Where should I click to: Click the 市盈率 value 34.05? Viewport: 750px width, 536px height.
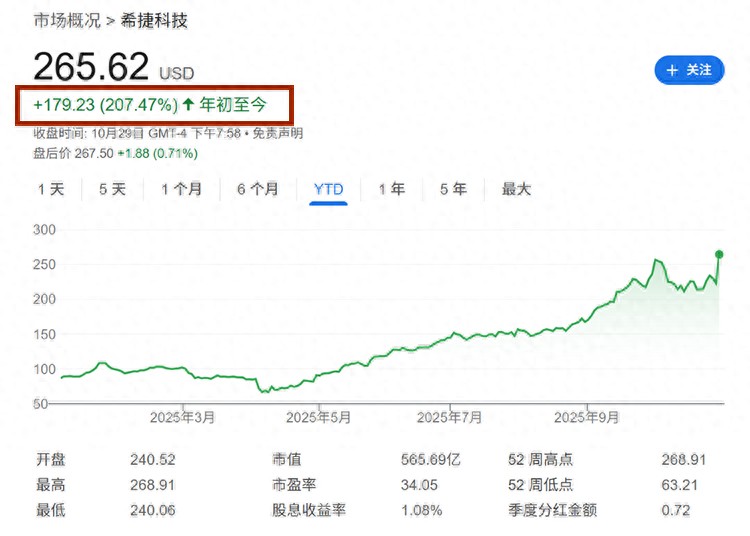tap(419, 485)
